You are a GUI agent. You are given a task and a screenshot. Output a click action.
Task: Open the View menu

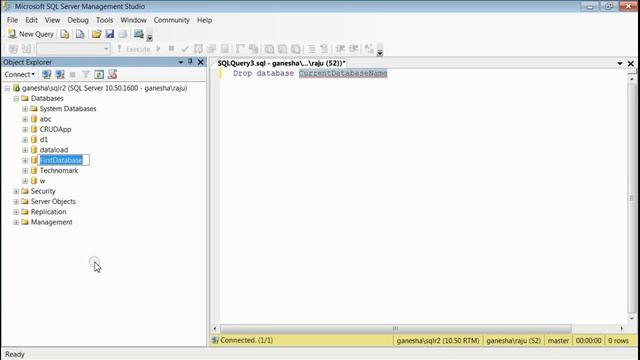pyautogui.click(x=52, y=20)
